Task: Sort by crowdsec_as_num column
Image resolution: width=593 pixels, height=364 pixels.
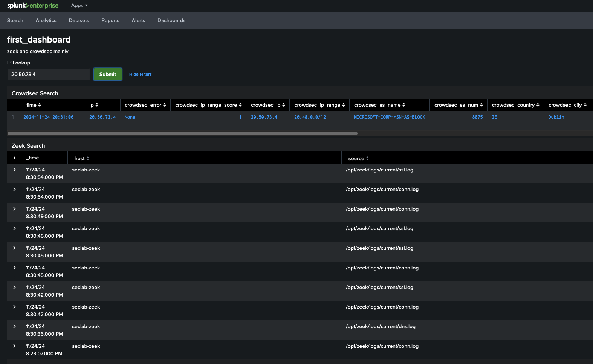Action: click(x=459, y=105)
